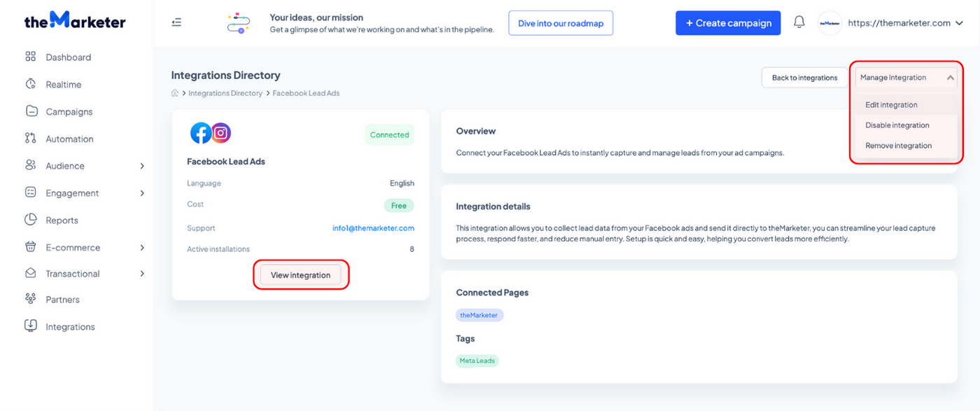Open Campaigns from the sidebar
The image size is (980, 411).
coord(69,112)
